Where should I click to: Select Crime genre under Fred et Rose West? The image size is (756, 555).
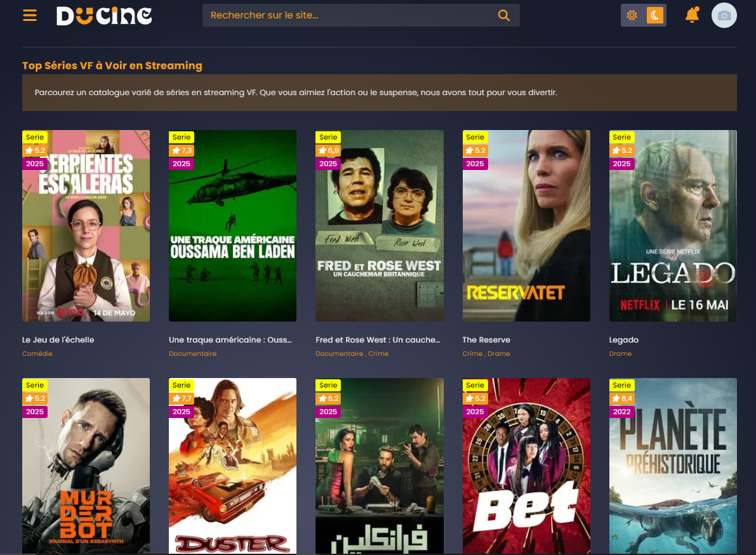tap(378, 354)
